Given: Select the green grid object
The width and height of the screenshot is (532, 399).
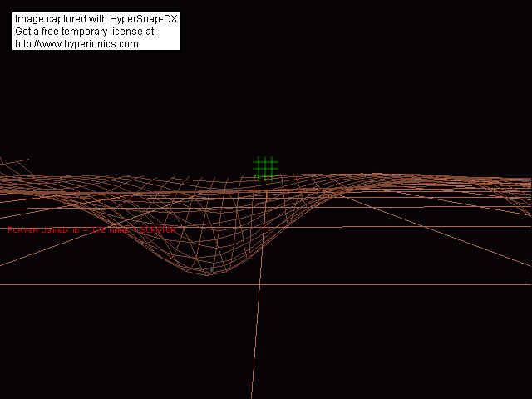Looking at the screenshot, I should coord(265,167).
